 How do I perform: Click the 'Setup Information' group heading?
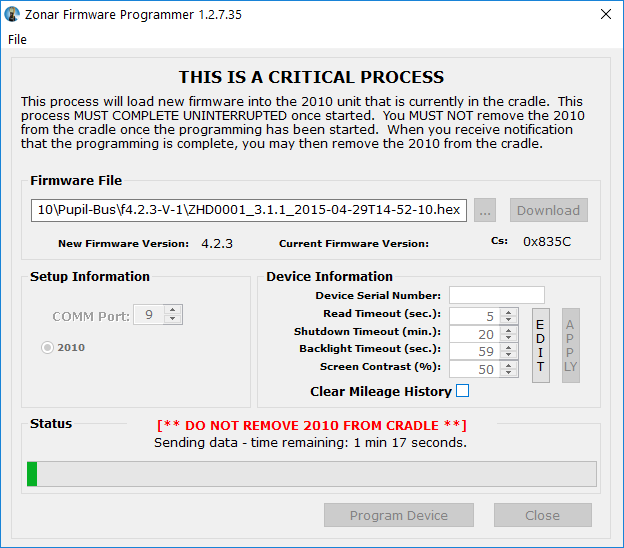pyautogui.click(x=90, y=277)
